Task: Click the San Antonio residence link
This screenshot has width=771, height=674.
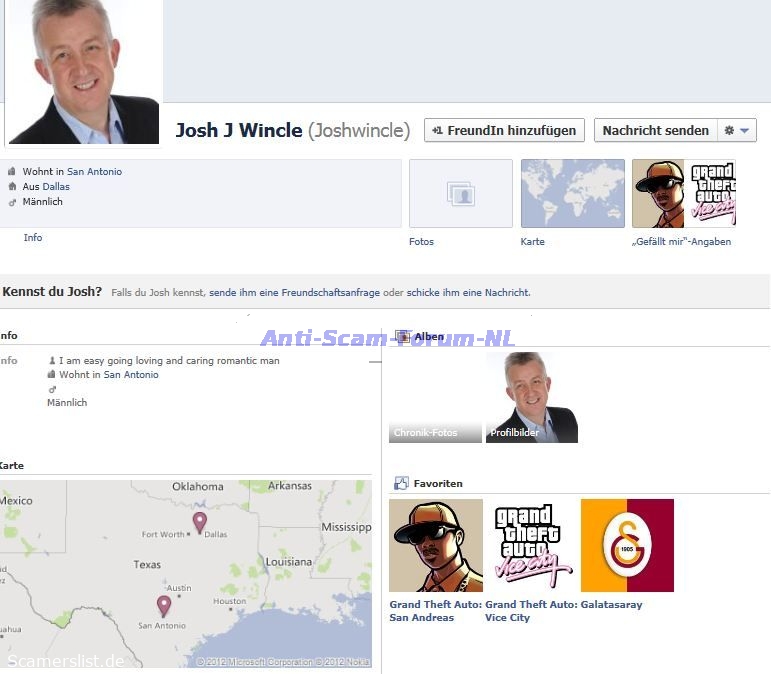Action: coord(94,172)
